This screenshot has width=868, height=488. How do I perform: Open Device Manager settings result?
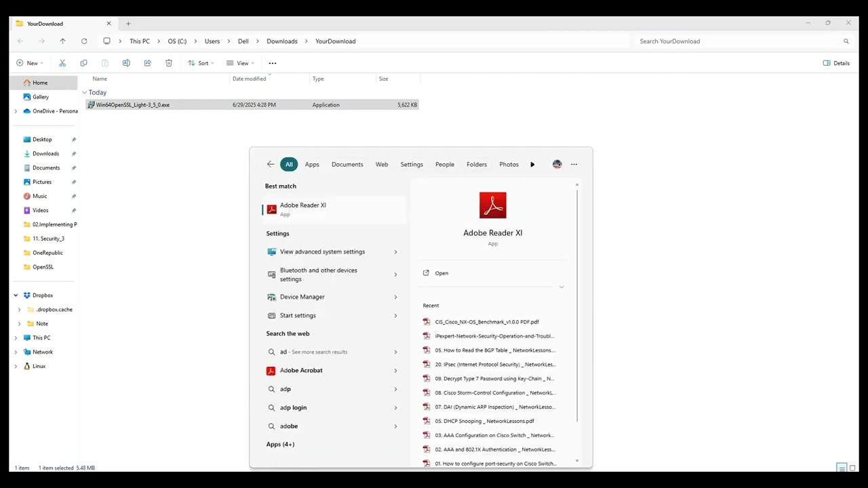pos(302,297)
